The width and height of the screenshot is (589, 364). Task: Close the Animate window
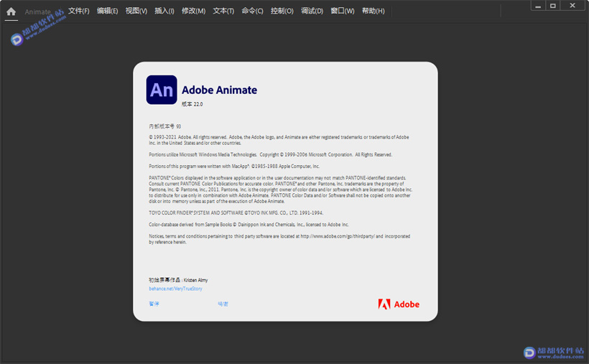[x=572, y=6]
